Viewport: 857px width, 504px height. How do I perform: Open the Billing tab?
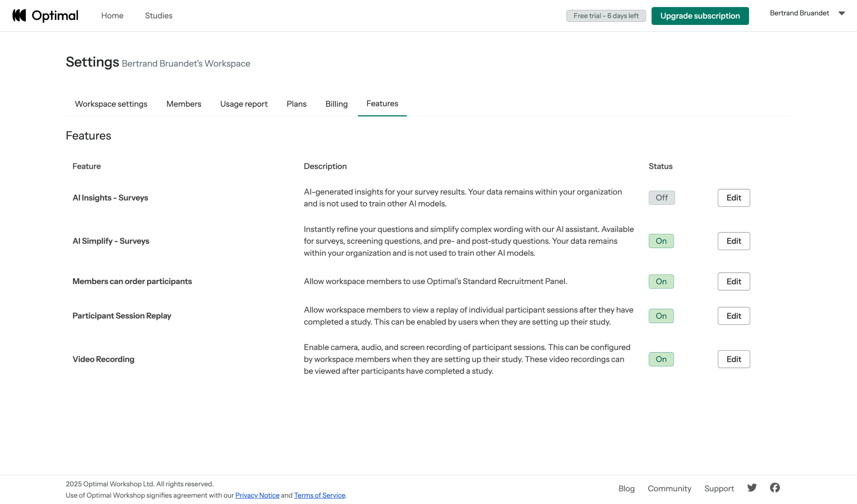pyautogui.click(x=336, y=104)
